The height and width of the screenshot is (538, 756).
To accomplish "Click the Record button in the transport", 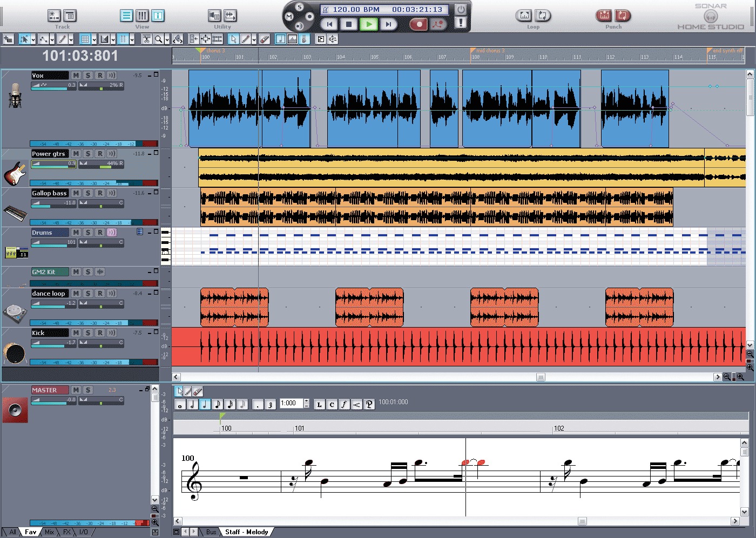I will 418,24.
